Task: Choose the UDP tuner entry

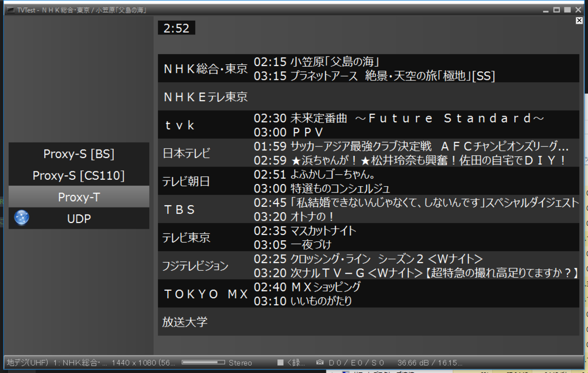Action: 79,218
